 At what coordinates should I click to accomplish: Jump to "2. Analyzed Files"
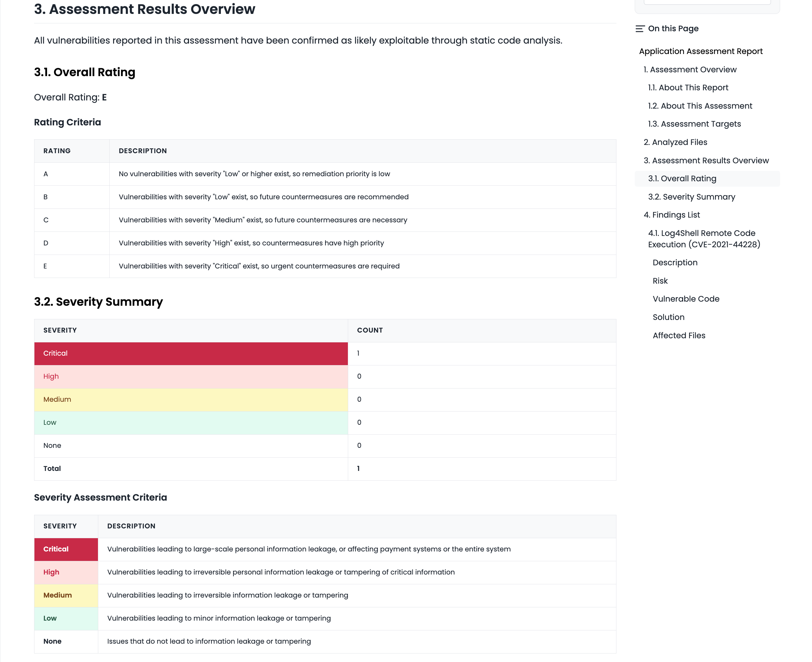pyautogui.click(x=676, y=142)
